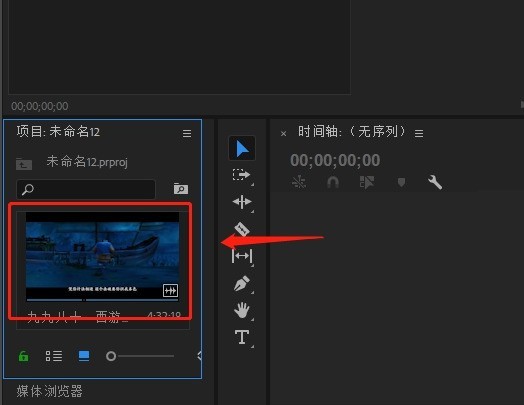Select the Project: 未命名12 tab

pos(58,132)
